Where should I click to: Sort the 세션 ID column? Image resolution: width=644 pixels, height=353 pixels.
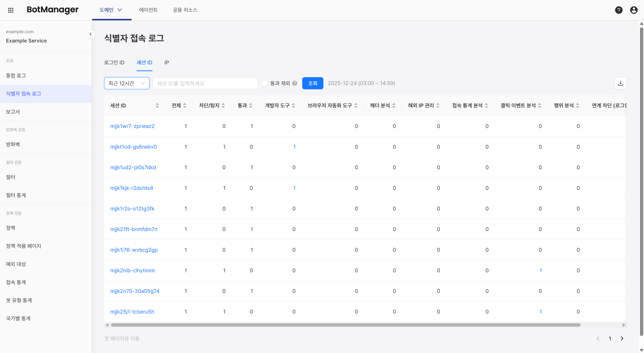pyautogui.click(x=157, y=105)
